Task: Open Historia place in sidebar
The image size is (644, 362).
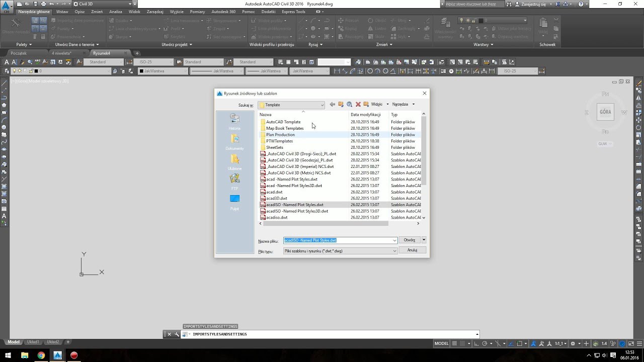Action: [x=234, y=122]
